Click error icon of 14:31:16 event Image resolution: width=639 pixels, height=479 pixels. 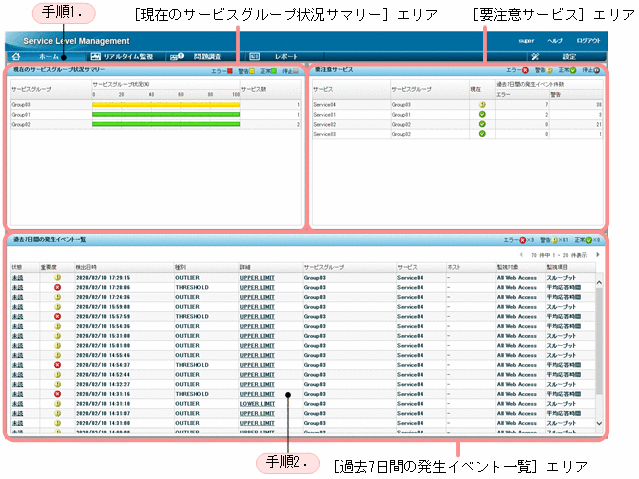(x=57, y=394)
